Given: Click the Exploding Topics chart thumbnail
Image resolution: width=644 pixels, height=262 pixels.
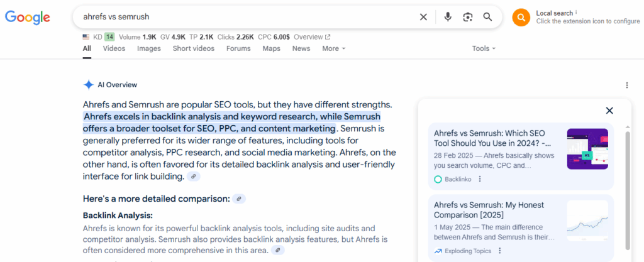Looking at the screenshot, I should [587, 221].
